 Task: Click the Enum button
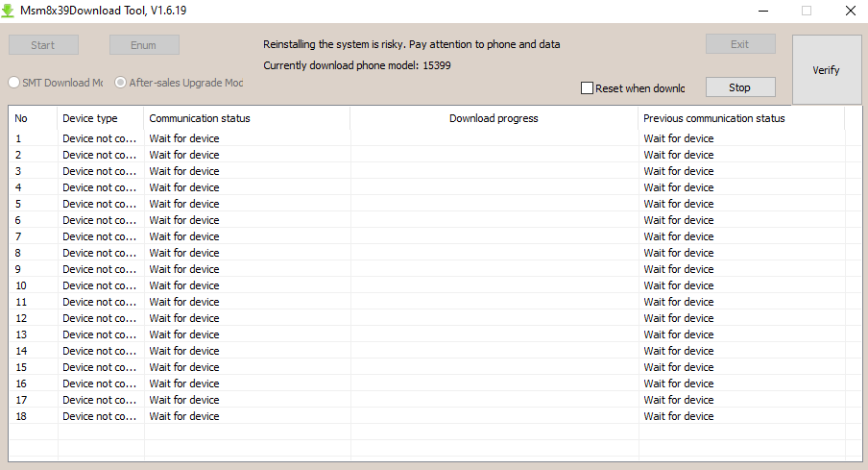click(144, 45)
